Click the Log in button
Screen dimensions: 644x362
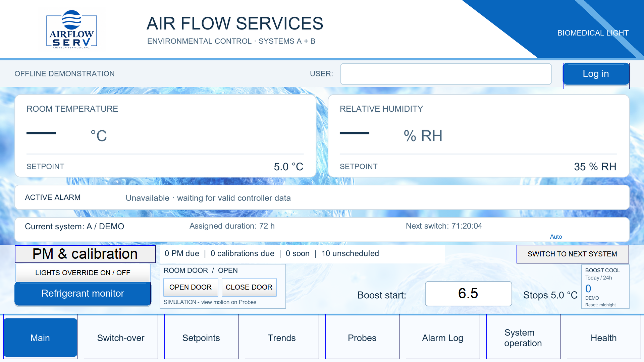click(x=596, y=74)
